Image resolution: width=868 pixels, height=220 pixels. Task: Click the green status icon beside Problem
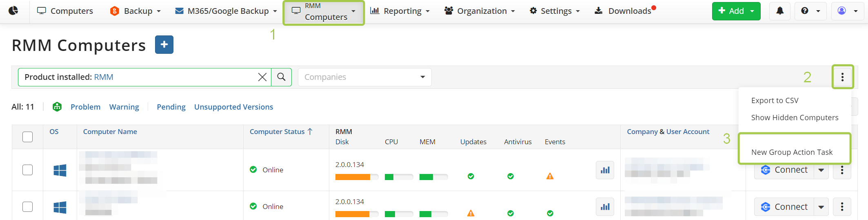[x=57, y=107]
